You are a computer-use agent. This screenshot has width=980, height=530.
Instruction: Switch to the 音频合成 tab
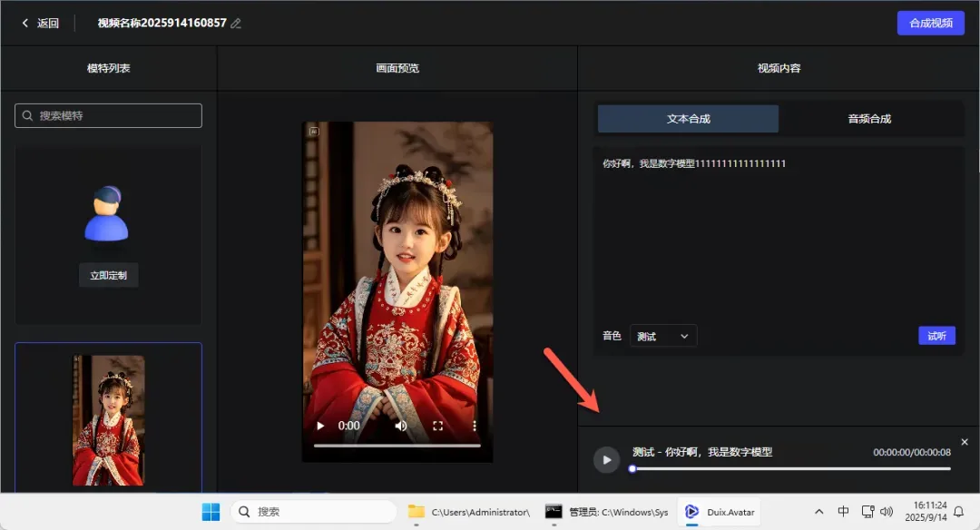tap(869, 119)
